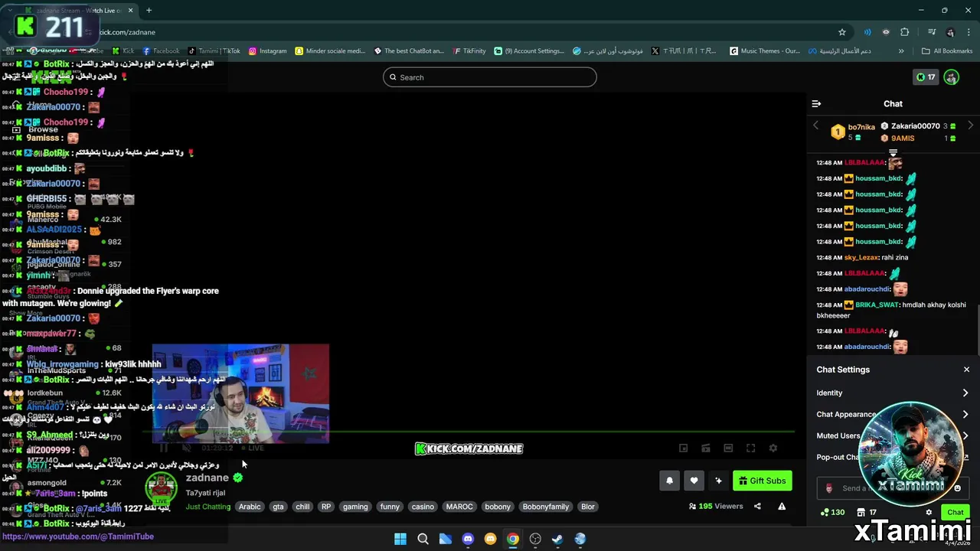This screenshot has height=551, width=980.
Task: Share the stream via share icon
Action: [x=757, y=506]
